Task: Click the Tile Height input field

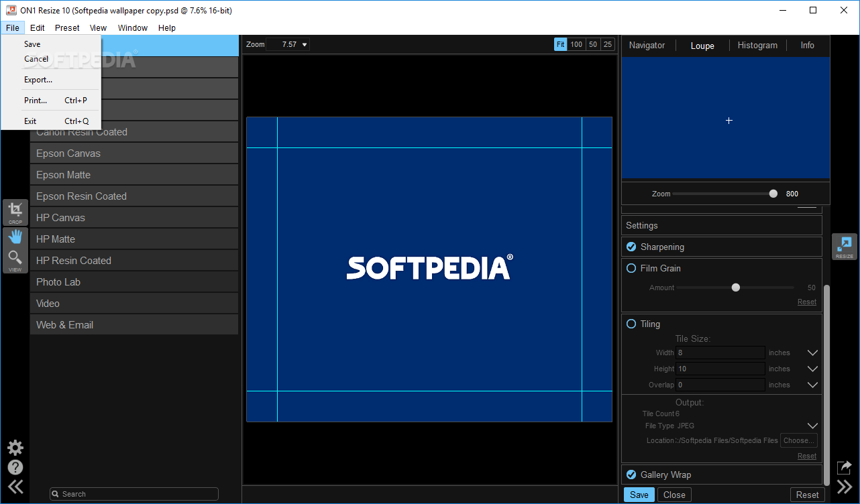Action: (x=720, y=369)
